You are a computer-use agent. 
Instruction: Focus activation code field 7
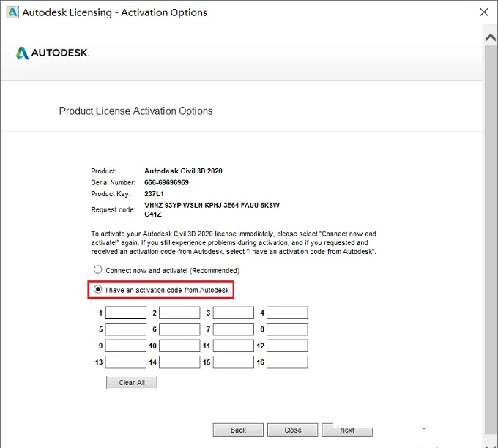(234, 329)
